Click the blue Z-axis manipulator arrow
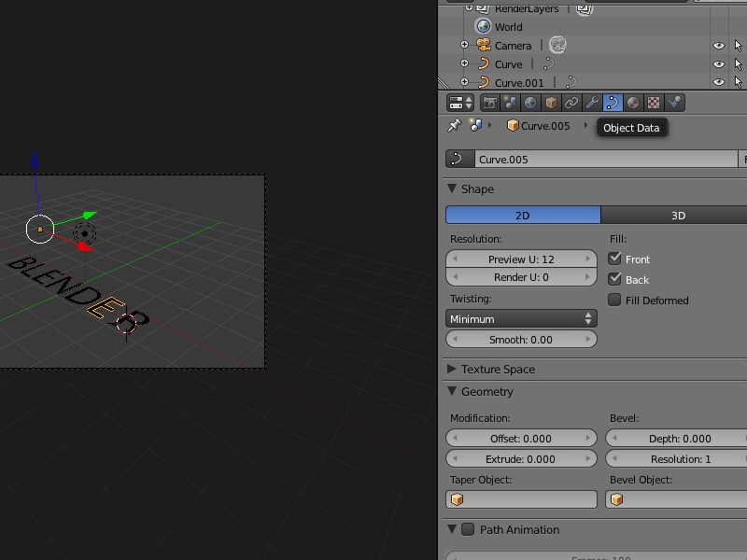Screen dimensions: 747x560 click(35, 159)
